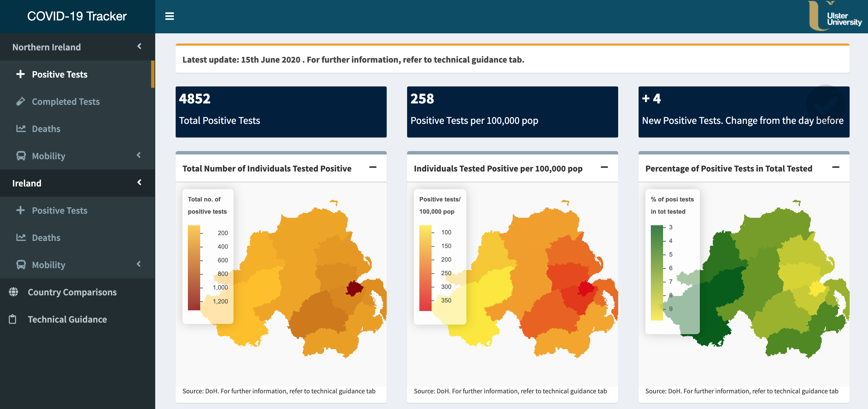Select the plus icon next to Ireland Positive Tests
The image size is (868, 409).
[21, 210]
